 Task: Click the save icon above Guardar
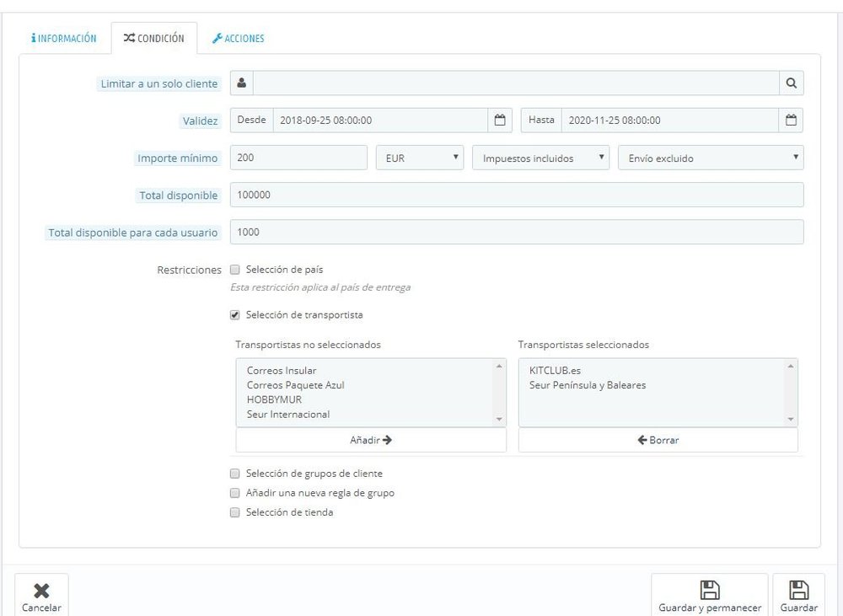pos(797,589)
